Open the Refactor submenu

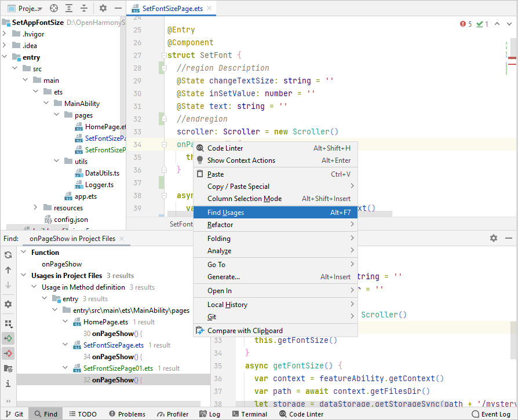(x=220, y=225)
